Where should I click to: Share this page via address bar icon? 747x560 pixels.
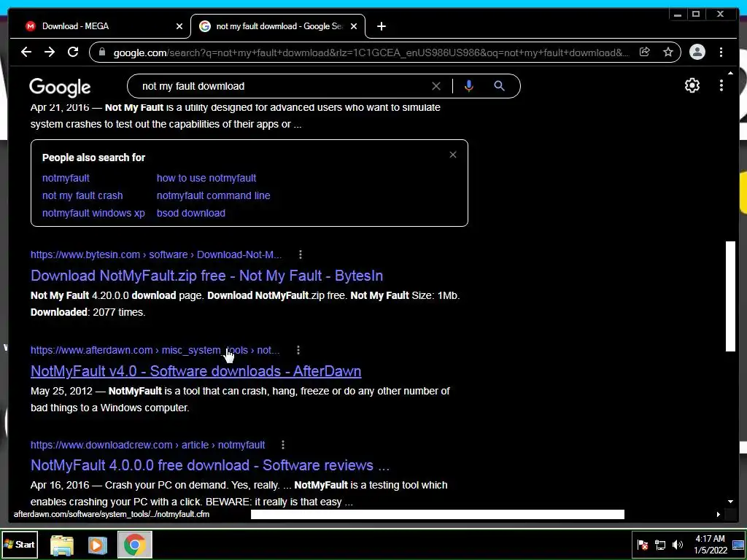pyautogui.click(x=644, y=52)
